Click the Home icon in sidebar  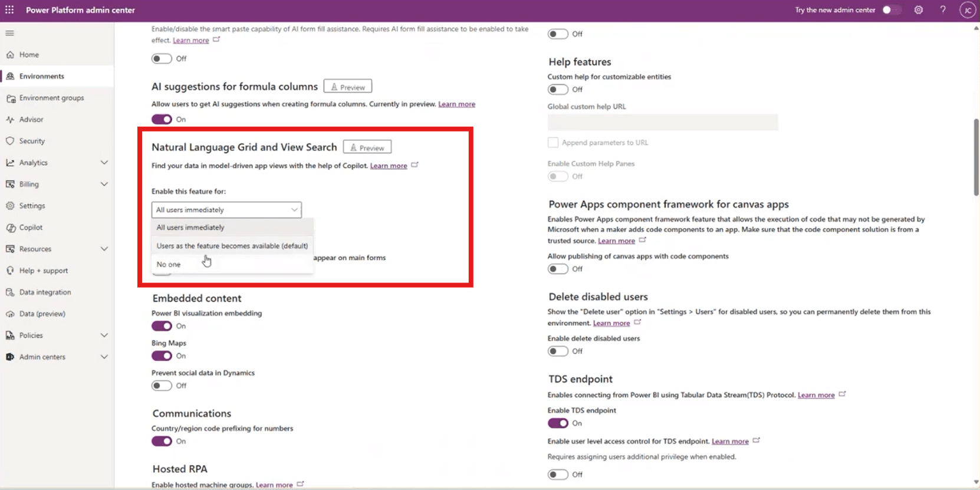pos(10,55)
